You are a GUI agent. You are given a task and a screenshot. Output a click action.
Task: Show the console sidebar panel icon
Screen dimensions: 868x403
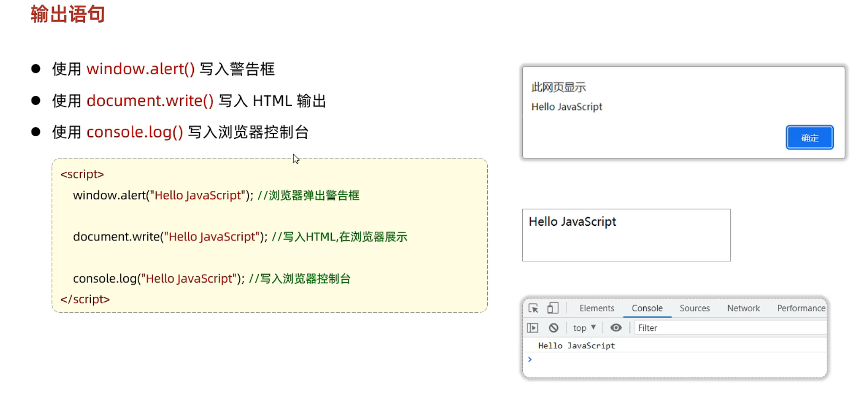[x=533, y=328]
